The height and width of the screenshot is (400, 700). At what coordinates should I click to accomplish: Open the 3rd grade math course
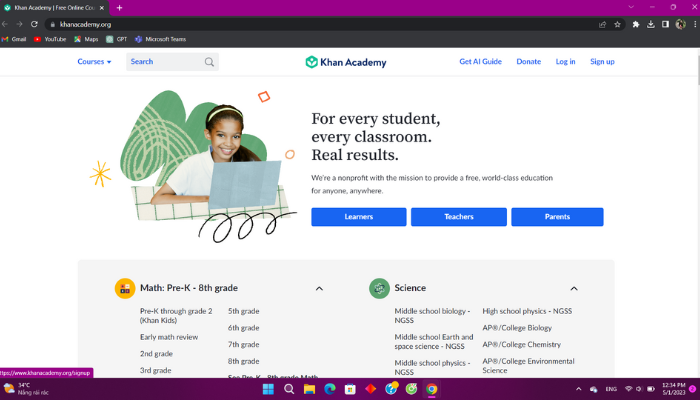[155, 371]
